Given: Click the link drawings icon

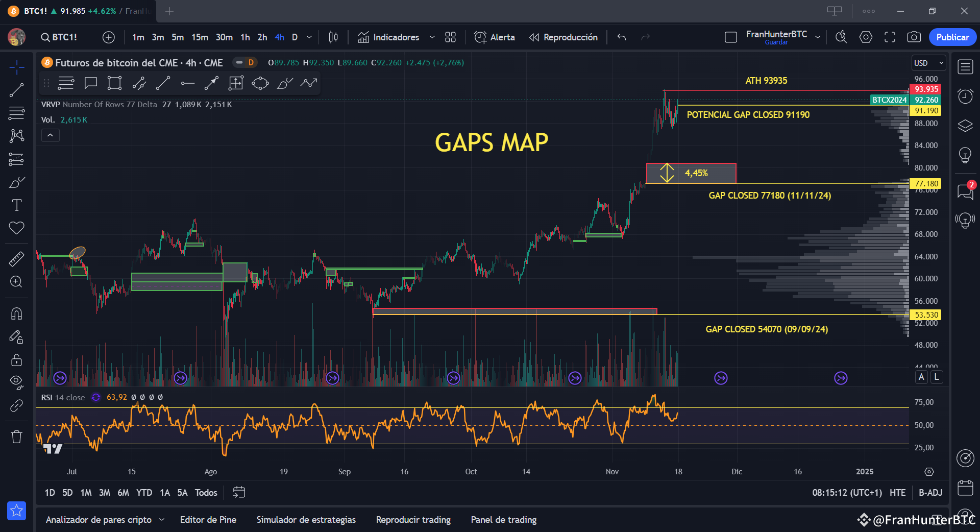Looking at the screenshot, I should [16, 405].
